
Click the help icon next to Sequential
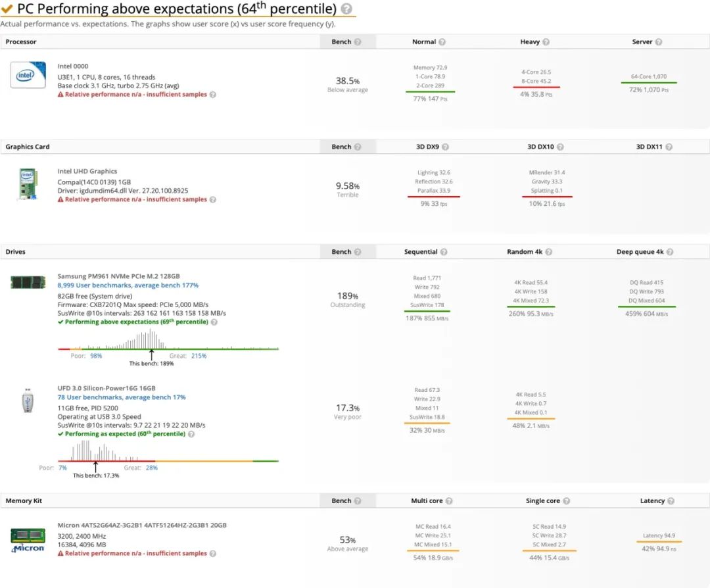(444, 252)
